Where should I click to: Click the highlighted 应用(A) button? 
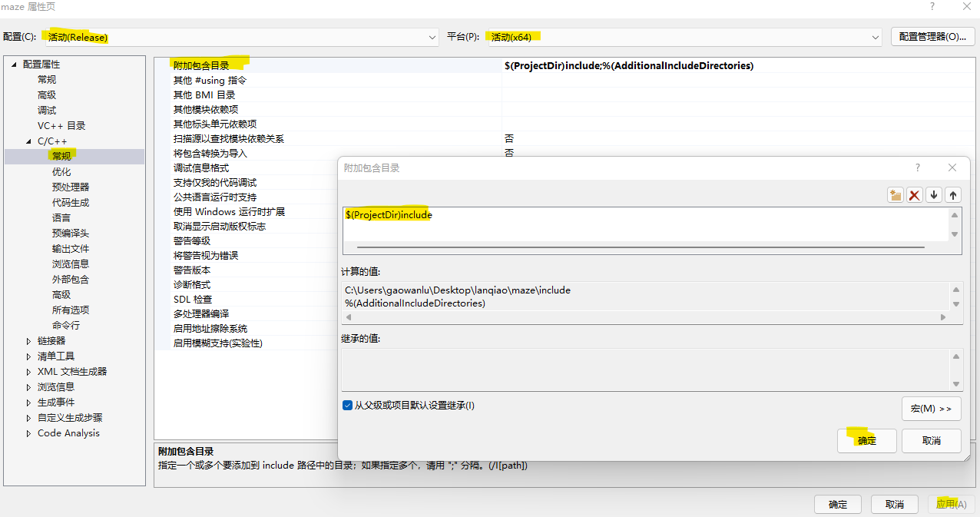tap(951, 504)
